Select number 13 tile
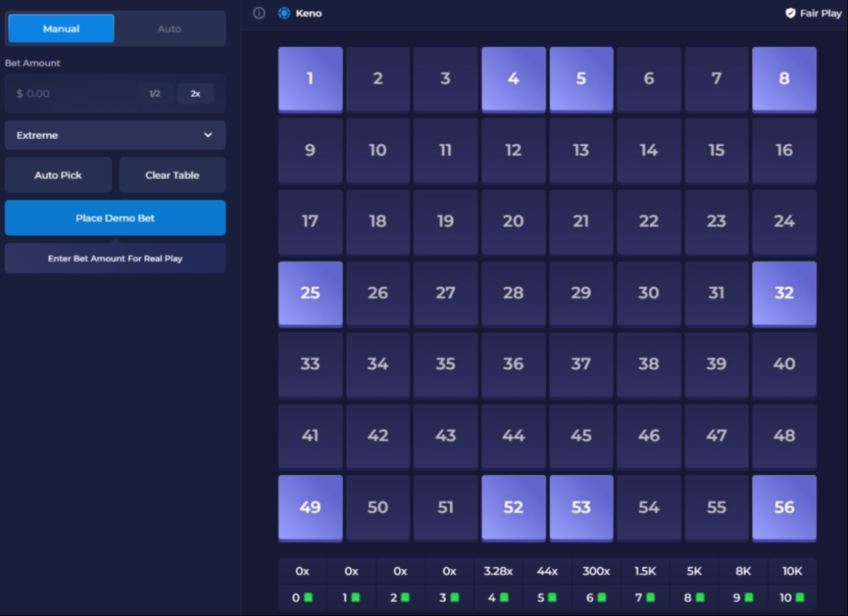This screenshot has width=848, height=616. coord(581,150)
